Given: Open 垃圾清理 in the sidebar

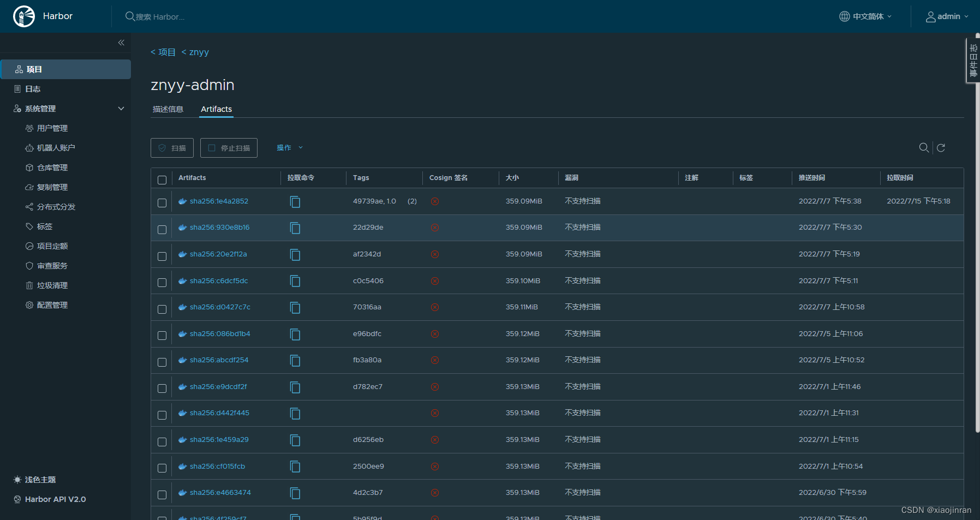Looking at the screenshot, I should (x=52, y=285).
